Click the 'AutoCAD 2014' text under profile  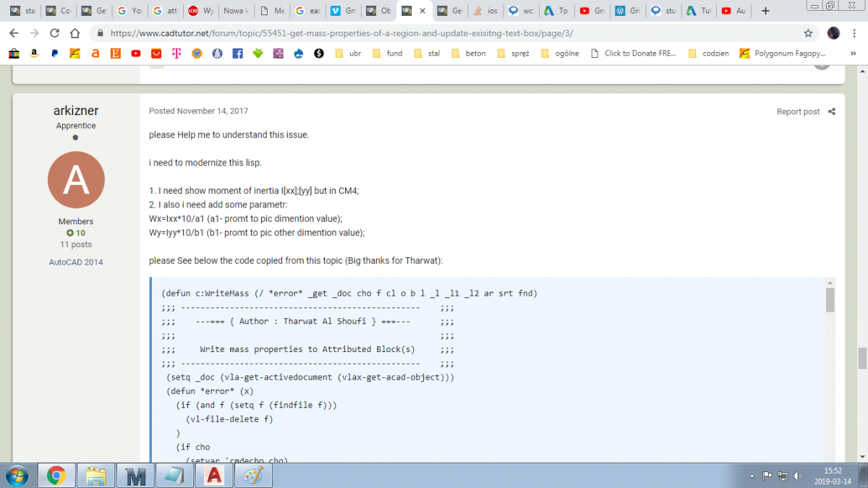pyautogui.click(x=76, y=262)
